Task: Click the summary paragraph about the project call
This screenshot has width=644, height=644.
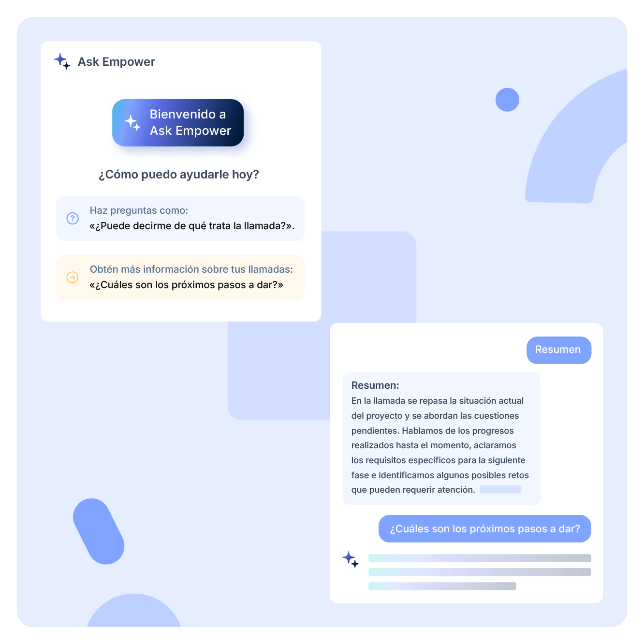Action: pos(440,445)
